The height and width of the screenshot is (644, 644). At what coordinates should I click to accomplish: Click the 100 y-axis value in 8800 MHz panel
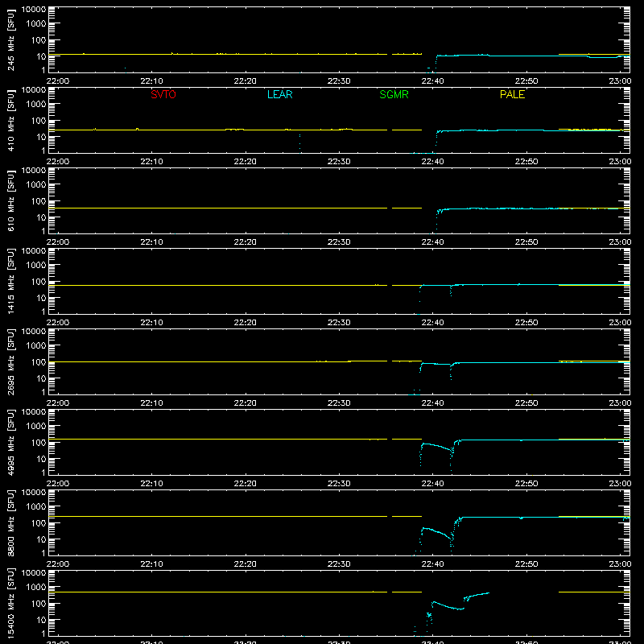click(x=39, y=523)
